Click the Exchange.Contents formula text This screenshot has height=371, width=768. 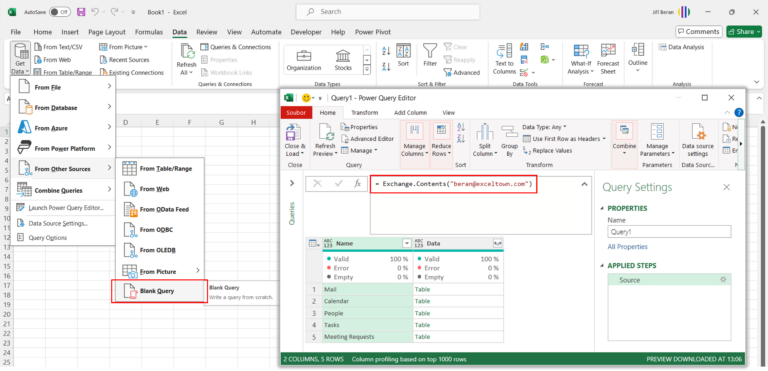pos(454,184)
